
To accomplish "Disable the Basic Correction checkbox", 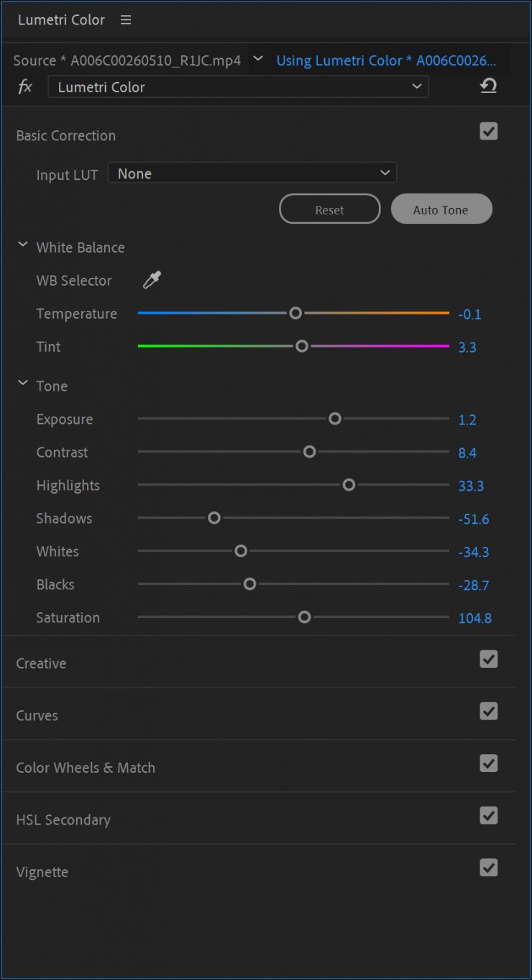I will (489, 132).
